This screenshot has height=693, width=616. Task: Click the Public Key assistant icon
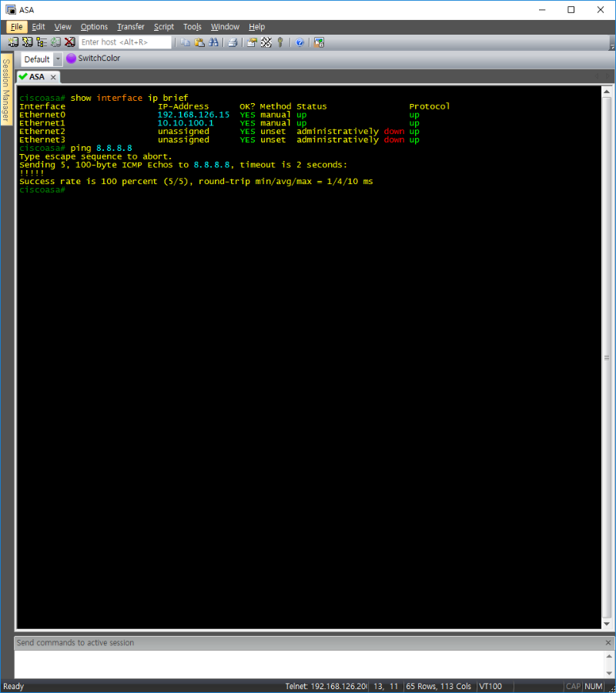(280, 42)
